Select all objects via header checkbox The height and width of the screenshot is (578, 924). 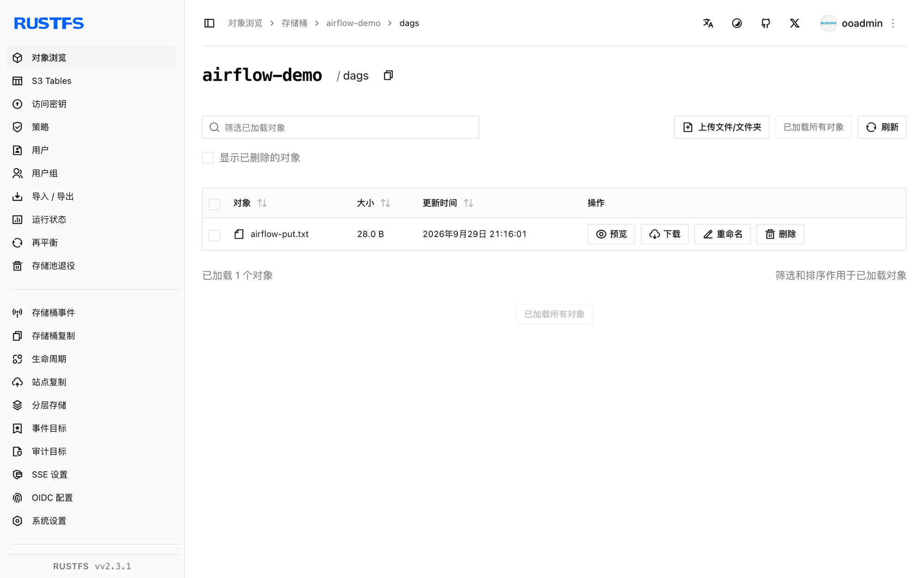click(214, 204)
